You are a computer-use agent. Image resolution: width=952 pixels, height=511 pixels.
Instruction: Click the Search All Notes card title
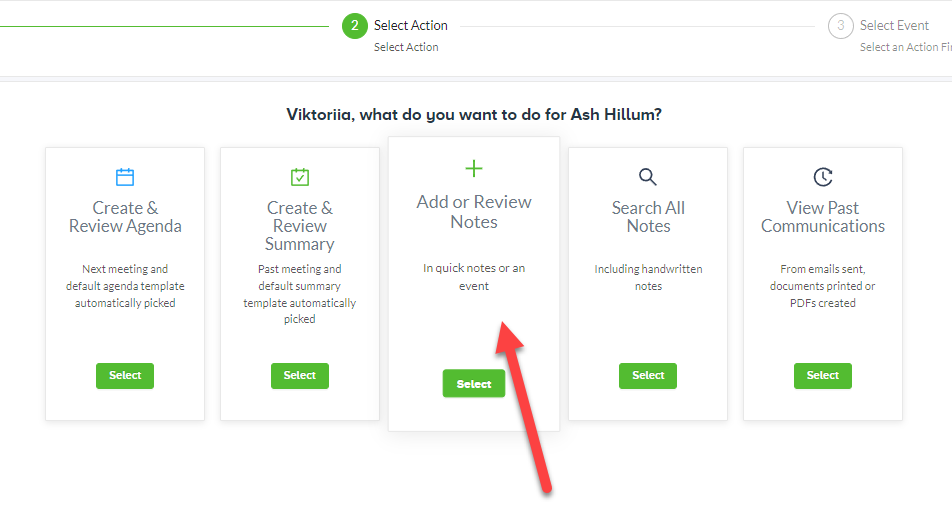point(648,217)
